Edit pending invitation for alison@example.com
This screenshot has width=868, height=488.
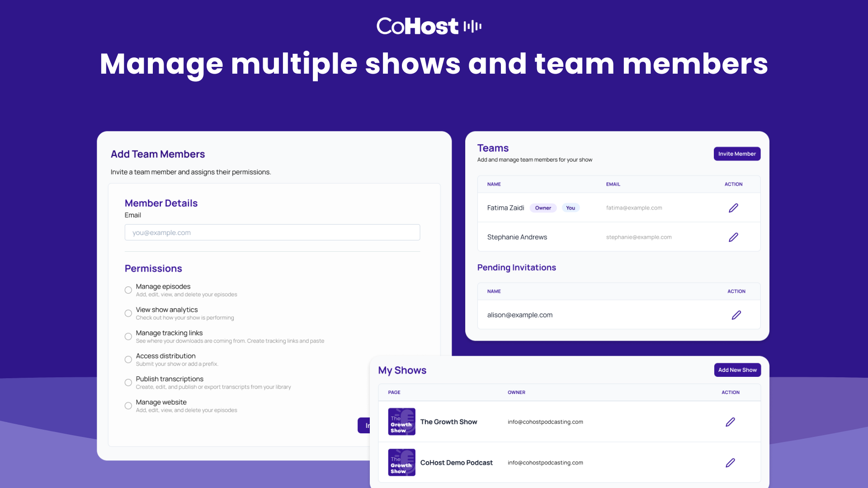tap(736, 315)
